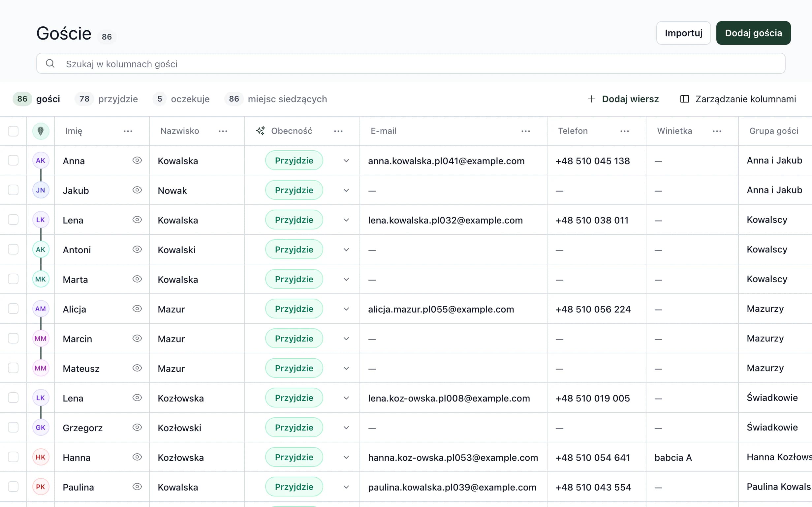Open Alicja Mazur's Obecność dropdown chevron
Viewport: 812px width, 507px height.
click(346, 309)
